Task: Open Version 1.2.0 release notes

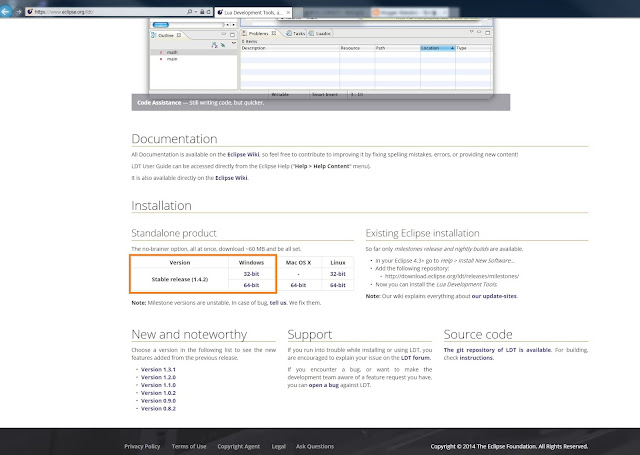Action: pos(158,377)
